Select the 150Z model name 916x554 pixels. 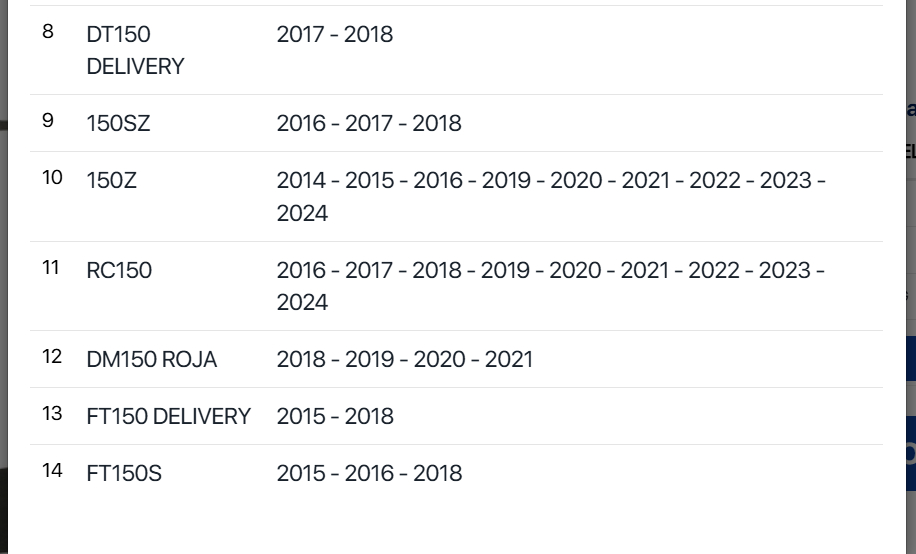click(x=111, y=181)
